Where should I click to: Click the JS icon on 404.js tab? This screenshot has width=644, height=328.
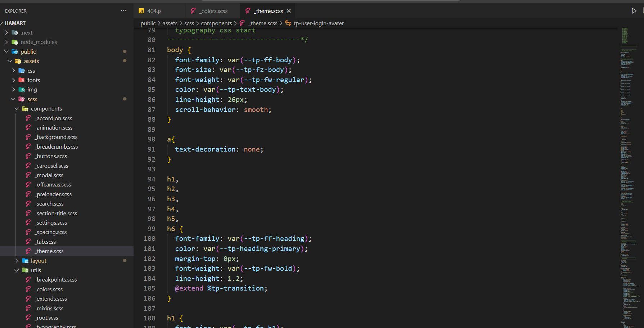coord(141,11)
